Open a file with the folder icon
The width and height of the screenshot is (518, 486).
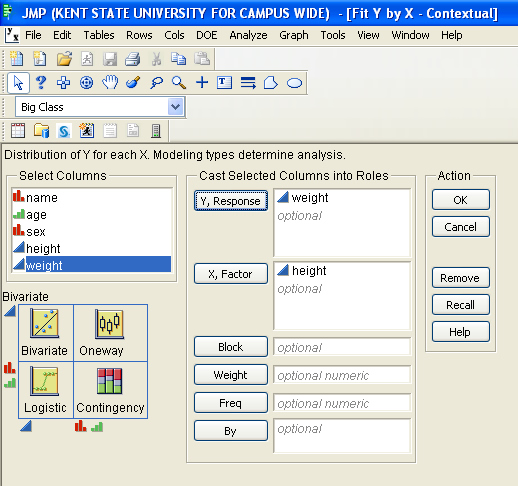click(64, 59)
